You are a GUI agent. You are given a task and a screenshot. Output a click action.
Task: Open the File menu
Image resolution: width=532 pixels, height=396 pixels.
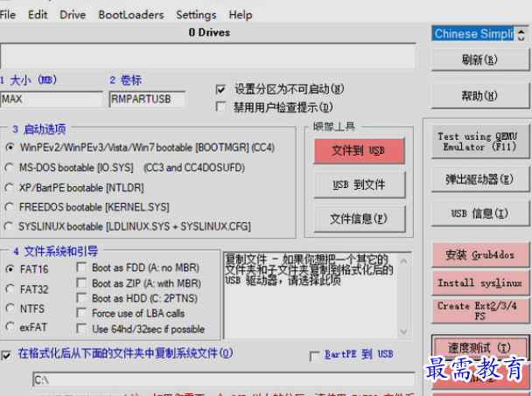pyautogui.click(x=8, y=15)
